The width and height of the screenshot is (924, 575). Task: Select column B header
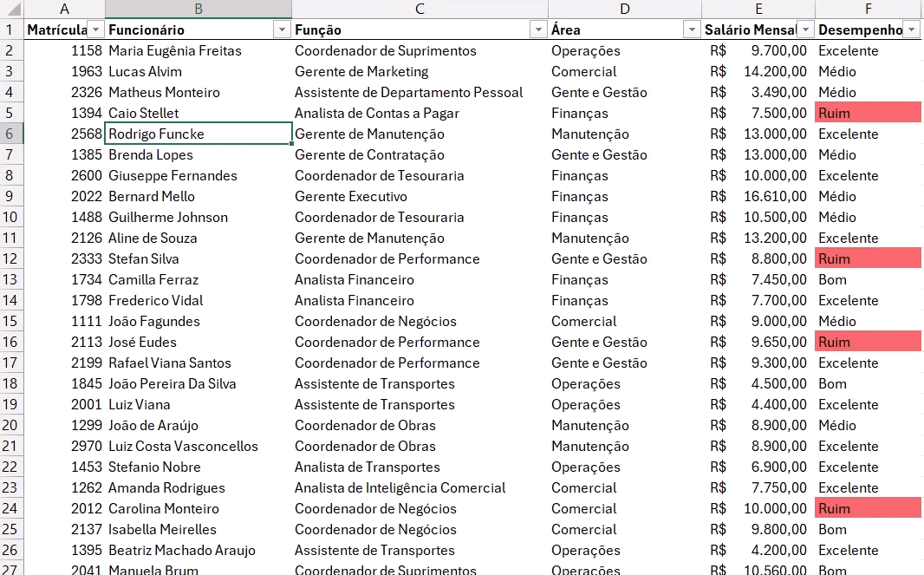pyautogui.click(x=198, y=9)
